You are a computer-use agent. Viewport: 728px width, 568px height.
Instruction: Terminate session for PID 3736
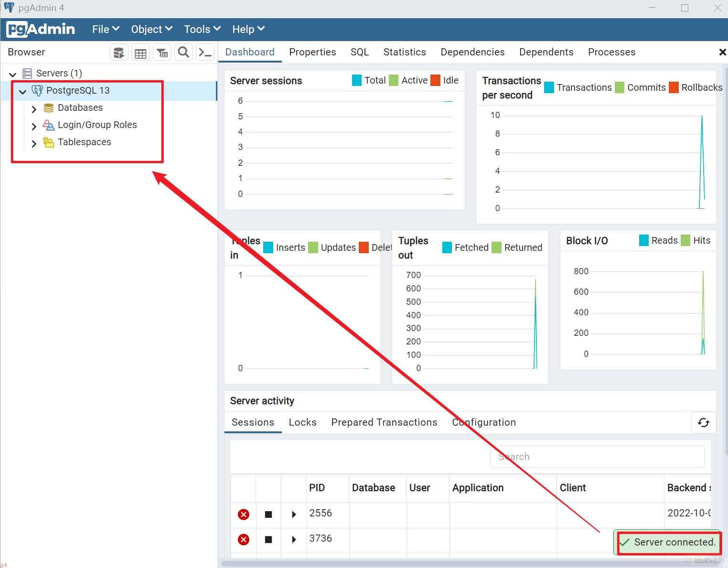pyautogui.click(x=244, y=539)
